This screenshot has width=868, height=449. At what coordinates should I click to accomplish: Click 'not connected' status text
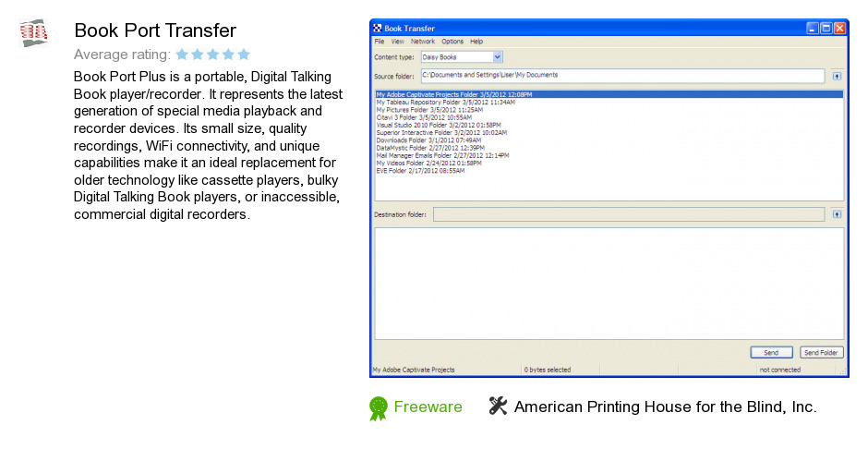(780, 370)
